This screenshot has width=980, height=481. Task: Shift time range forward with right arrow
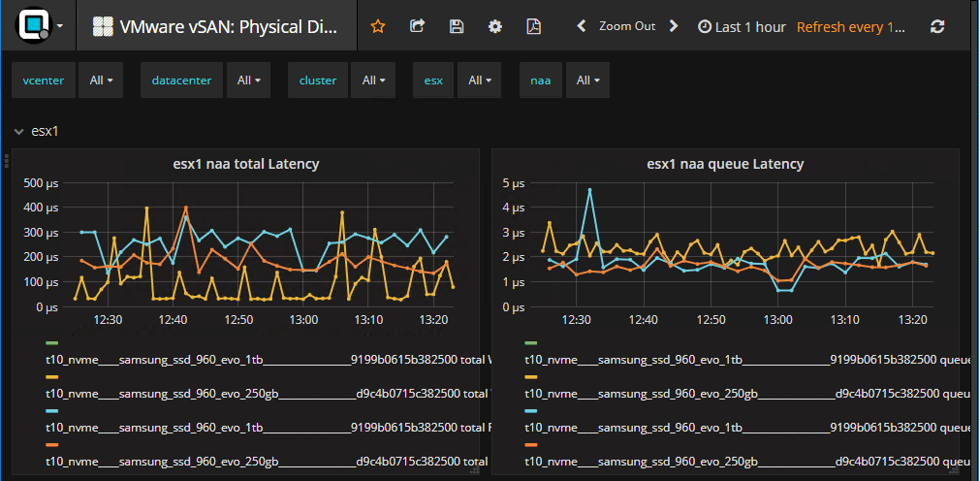click(x=675, y=26)
